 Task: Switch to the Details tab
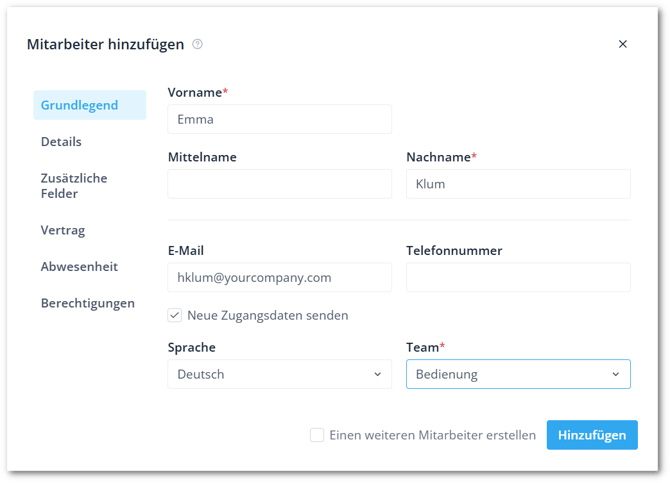[x=62, y=142]
